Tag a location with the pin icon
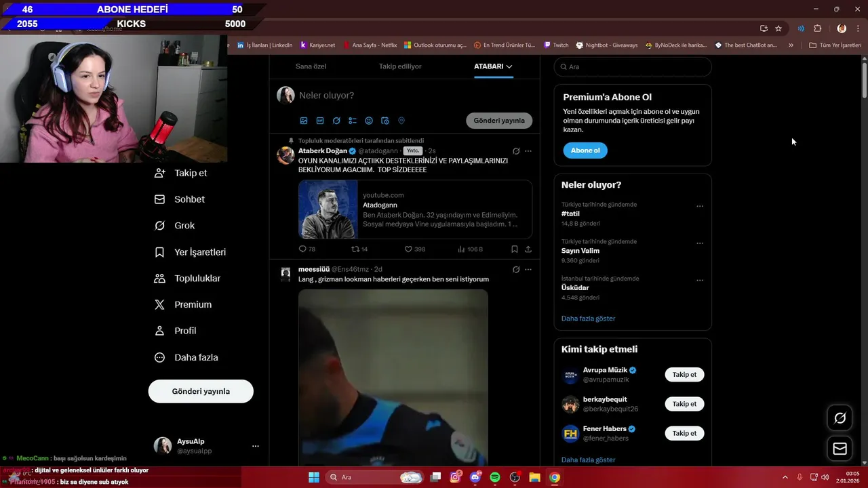The image size is (868, 488). (401, 121)
